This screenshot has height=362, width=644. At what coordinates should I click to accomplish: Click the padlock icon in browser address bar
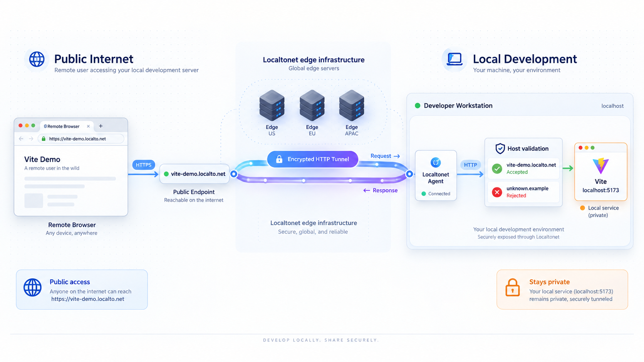(x=44, y=139)
